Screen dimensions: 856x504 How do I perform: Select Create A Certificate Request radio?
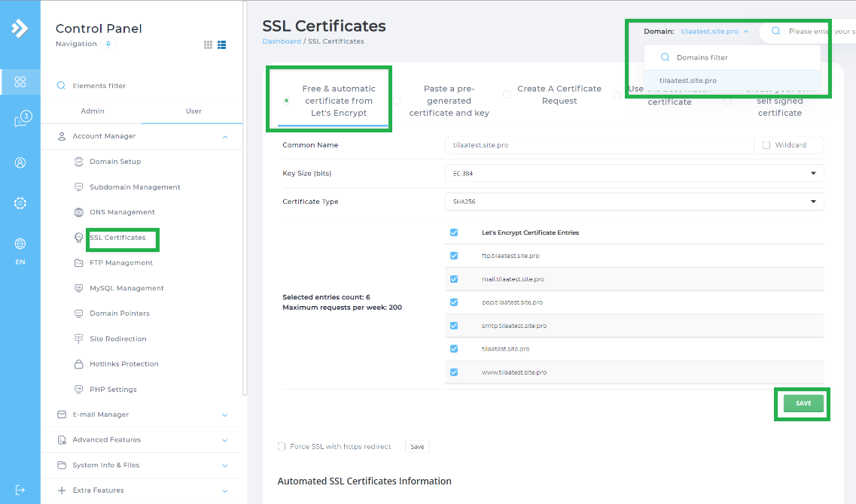point(507,94)
